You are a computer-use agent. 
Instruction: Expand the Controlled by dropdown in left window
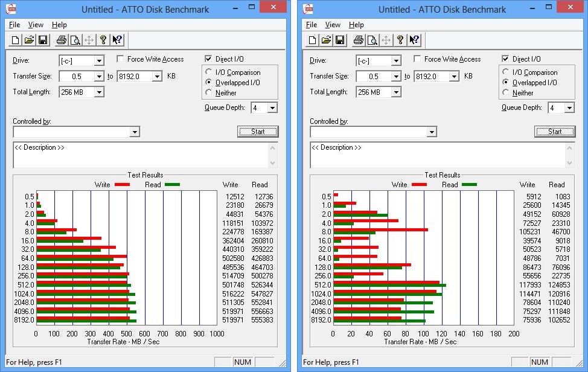[135, 132]
